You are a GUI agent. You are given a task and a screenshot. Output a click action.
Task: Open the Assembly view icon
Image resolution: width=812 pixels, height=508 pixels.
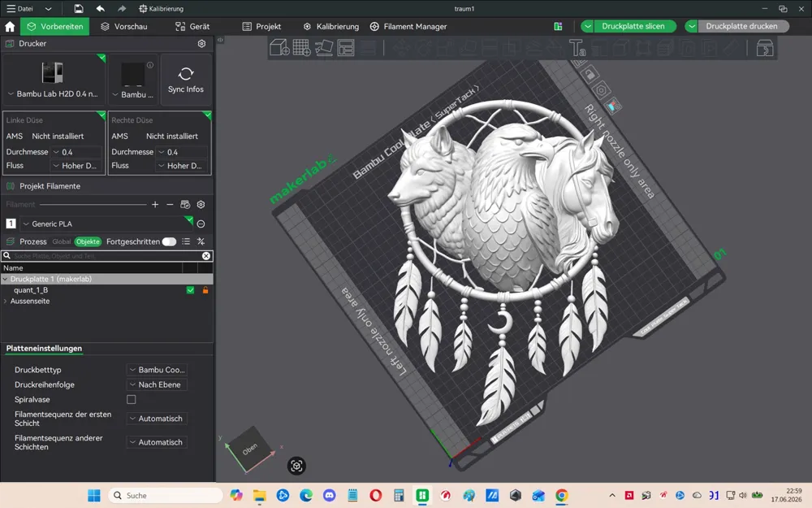point(765,48)
